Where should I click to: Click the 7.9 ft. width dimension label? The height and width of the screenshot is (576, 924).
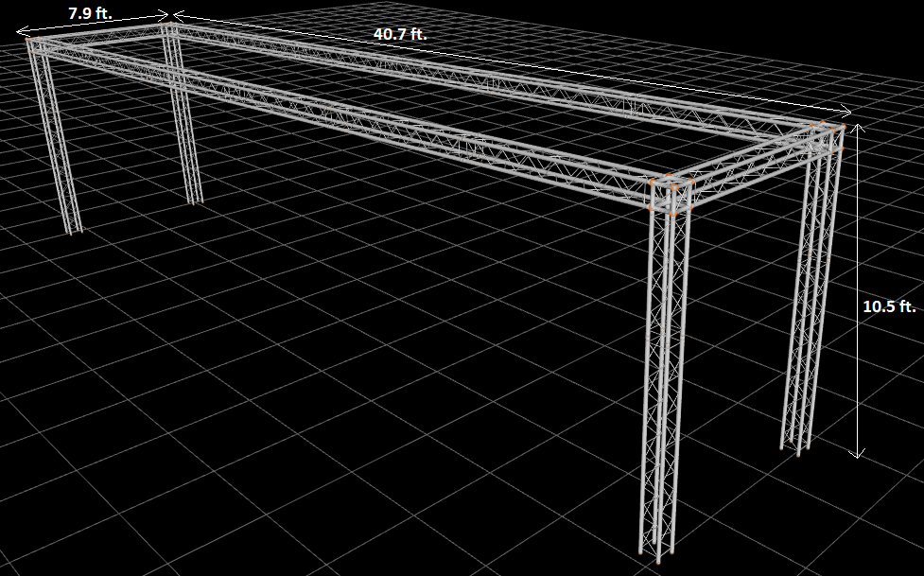coord(90,13)
